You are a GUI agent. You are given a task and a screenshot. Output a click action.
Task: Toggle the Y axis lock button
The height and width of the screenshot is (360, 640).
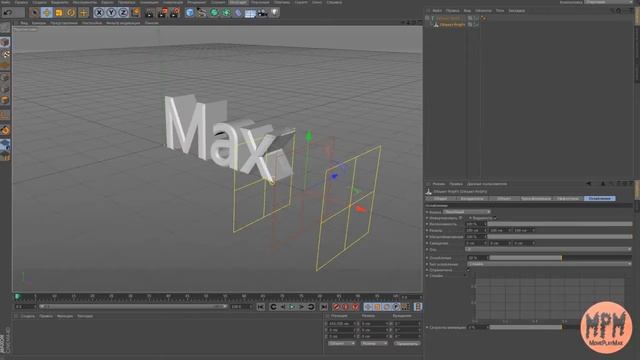[x=111, y=13]
